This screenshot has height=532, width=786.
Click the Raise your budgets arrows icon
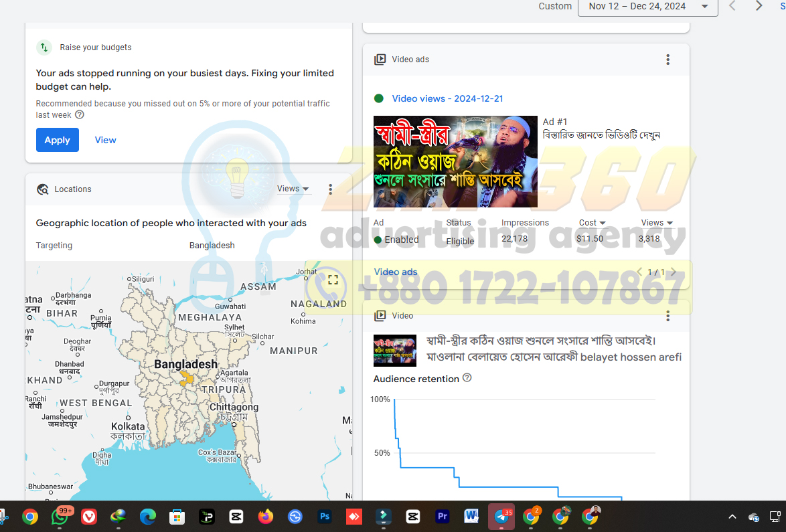tap(44, 48)
